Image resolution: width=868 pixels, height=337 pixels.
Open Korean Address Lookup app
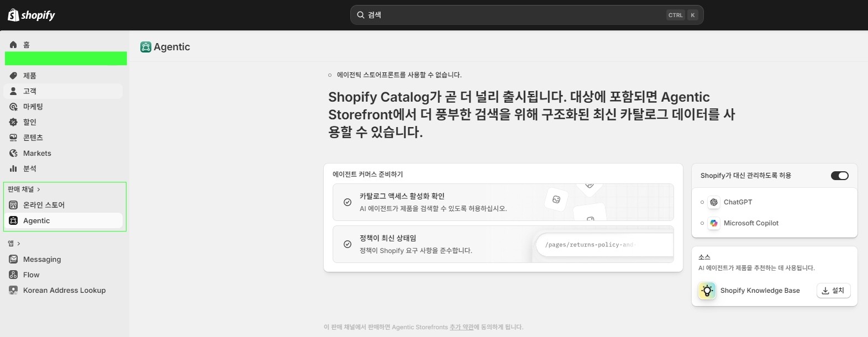pos(63,290)
